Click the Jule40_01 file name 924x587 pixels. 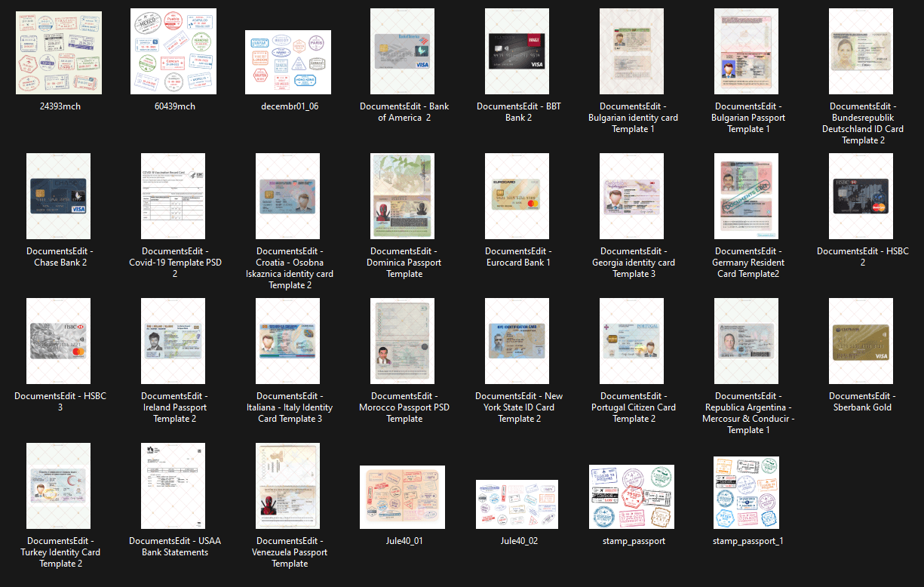pos(403,541)
